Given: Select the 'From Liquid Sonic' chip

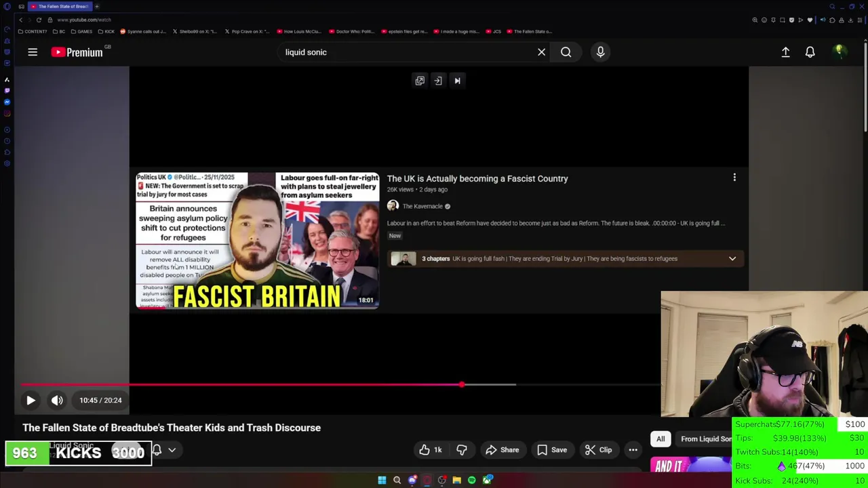Looking at the screenshot, I should (705, 439).
